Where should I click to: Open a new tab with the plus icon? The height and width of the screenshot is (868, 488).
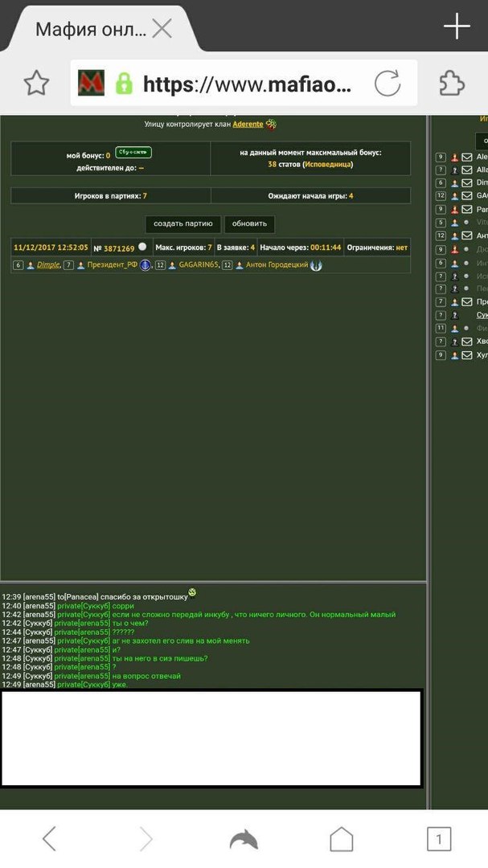point(457,27)
